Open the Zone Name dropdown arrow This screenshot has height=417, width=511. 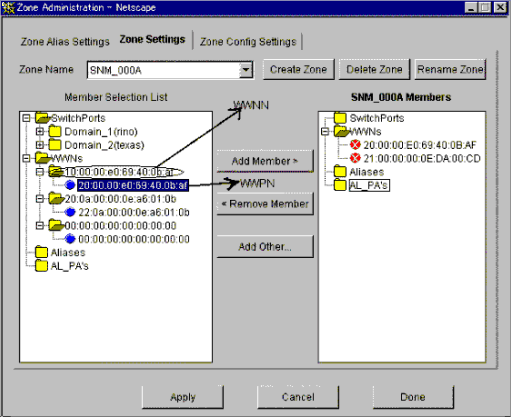pyautogui.click(x=246, y=70)
